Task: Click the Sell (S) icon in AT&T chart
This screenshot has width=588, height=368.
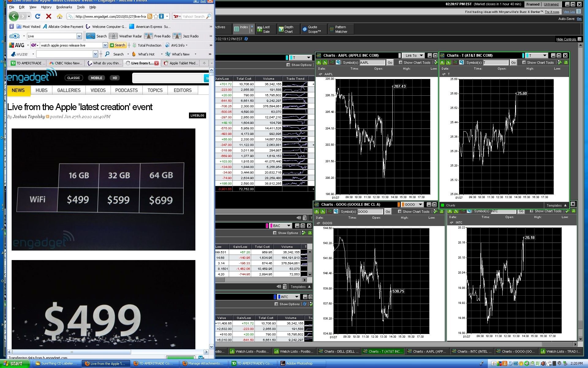Action: coord(448,63)
